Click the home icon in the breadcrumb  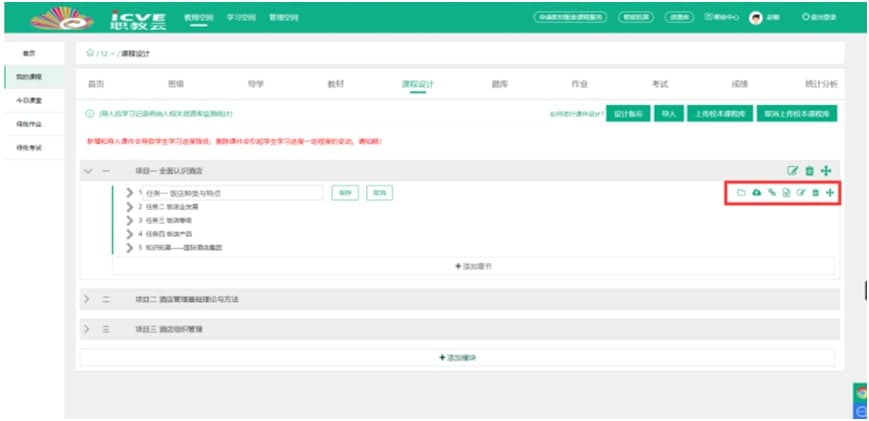pos(89,53)
